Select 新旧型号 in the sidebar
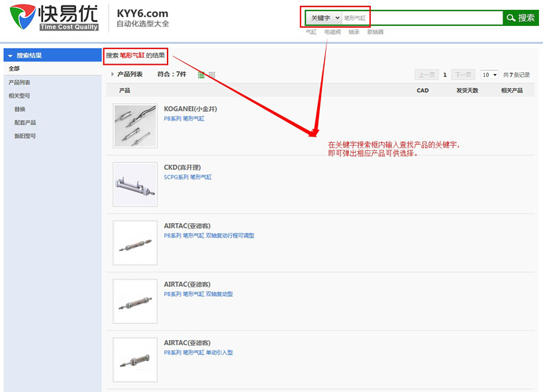 click(x=25, y=136)
